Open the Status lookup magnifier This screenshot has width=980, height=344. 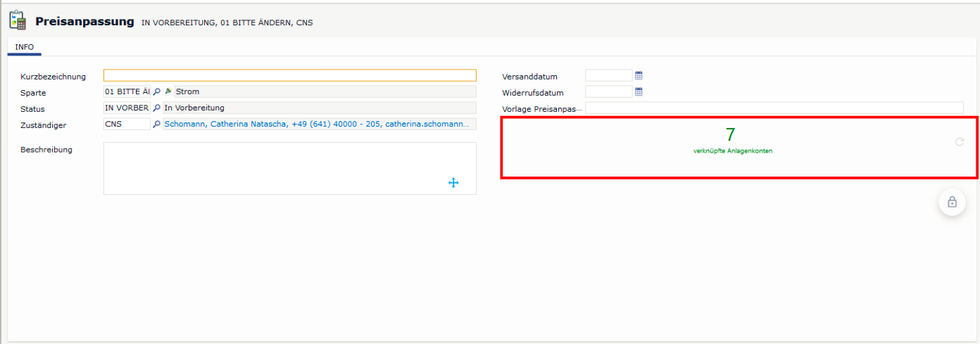(157, 108)
